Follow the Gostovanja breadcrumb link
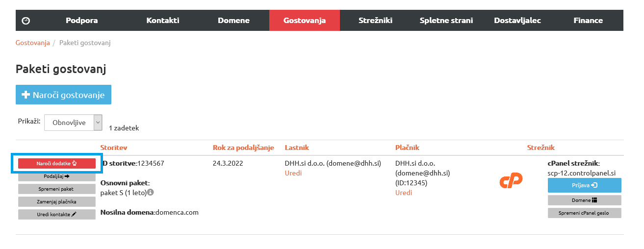Screen dimensions: 644x249 [33, 43]
